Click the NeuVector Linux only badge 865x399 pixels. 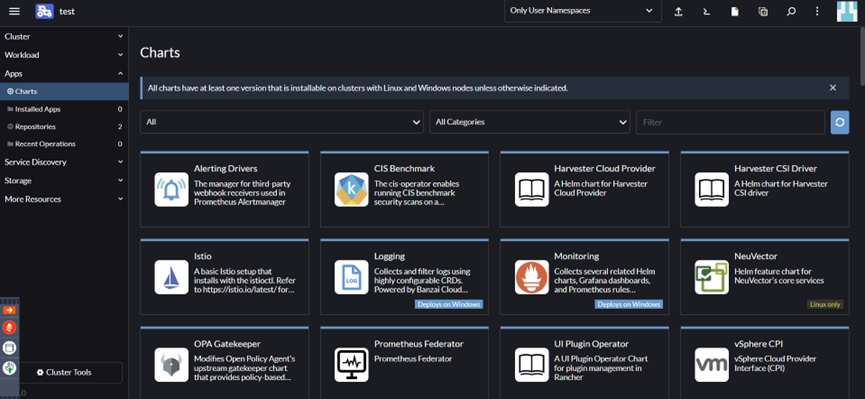click(x=825, y=304)
